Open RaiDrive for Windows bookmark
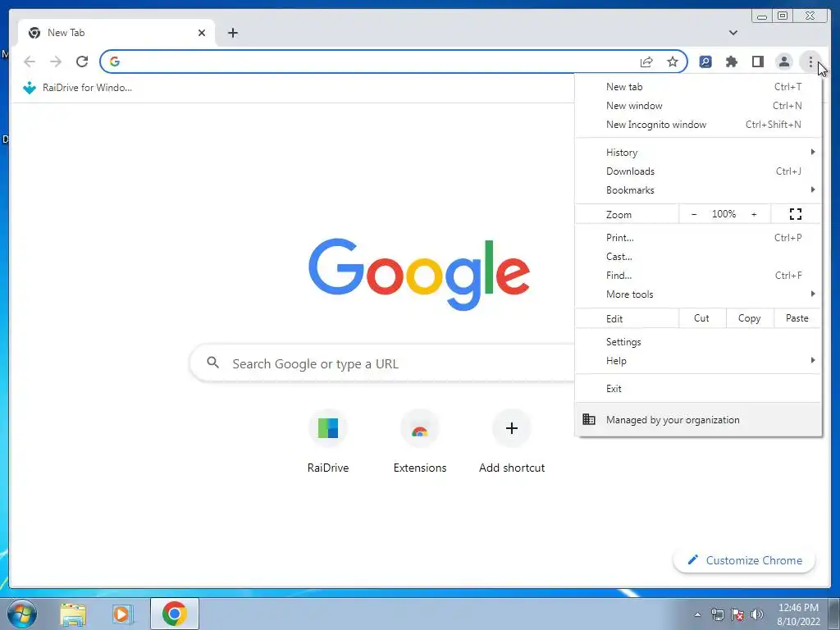The height and width of the screenshot is (630, 840). point(77,87)
